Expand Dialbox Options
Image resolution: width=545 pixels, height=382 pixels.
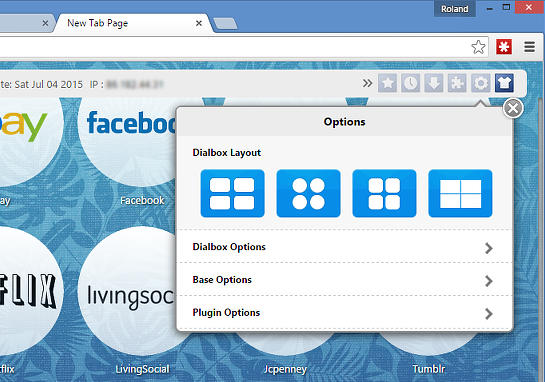[344, 247]
